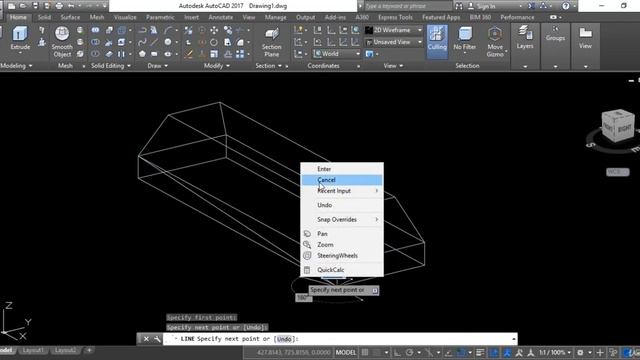The height and width of the screenshot is (360, 640).
Task: Expand the Modify panel
Action: point(216,66)
